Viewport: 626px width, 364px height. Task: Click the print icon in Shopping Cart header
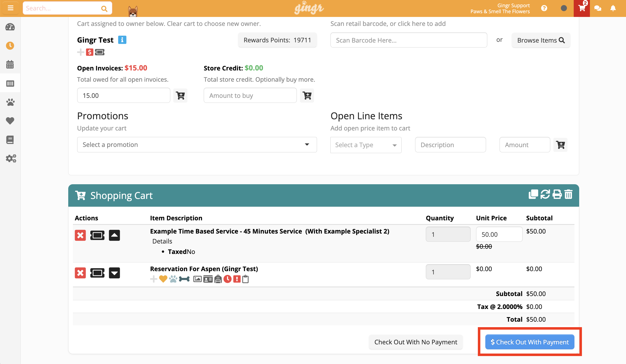(557, 195)
